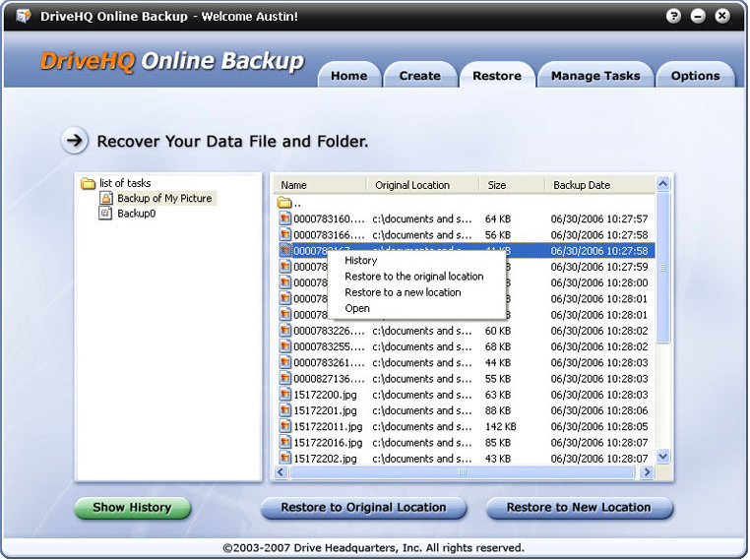Choose History from the context menu
Viewport: 750px width, 560px height.
click(360, 260)
